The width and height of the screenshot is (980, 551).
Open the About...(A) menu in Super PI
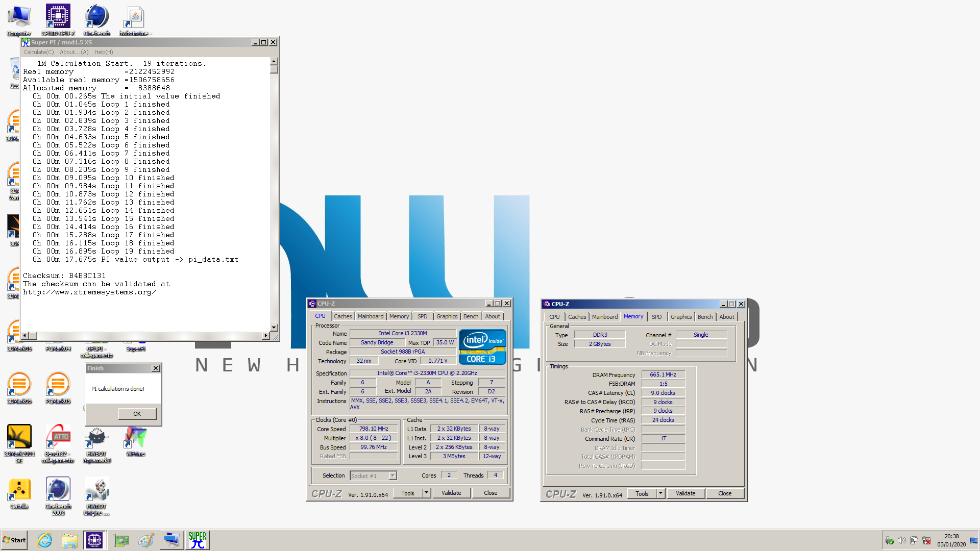pos(74,52)
